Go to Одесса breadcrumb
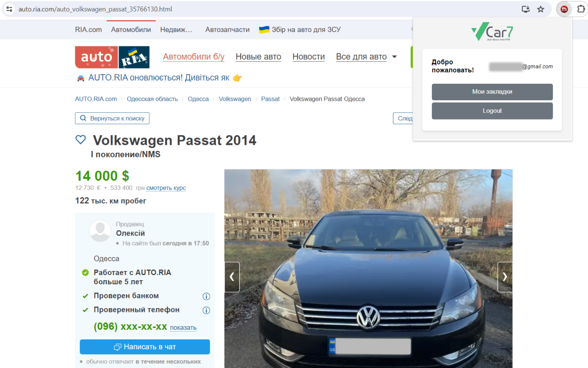588x368 pixels. click(x=198, y=99)
